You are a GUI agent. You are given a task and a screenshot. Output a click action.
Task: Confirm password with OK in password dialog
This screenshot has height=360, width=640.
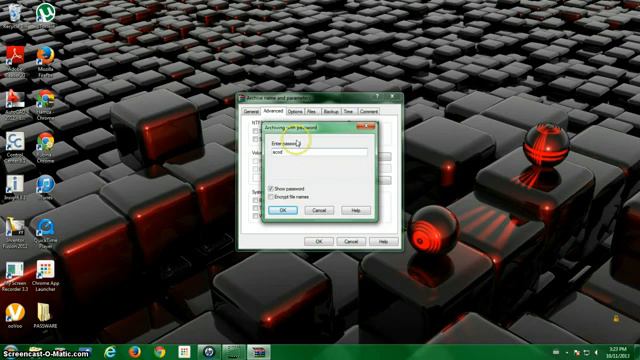[x=283, y=210]
